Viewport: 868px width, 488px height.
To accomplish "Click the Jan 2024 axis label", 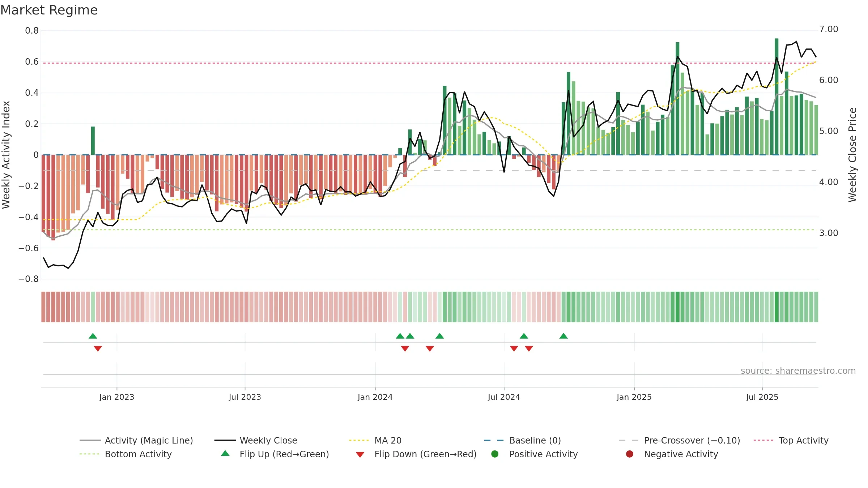I will point(375,397).
